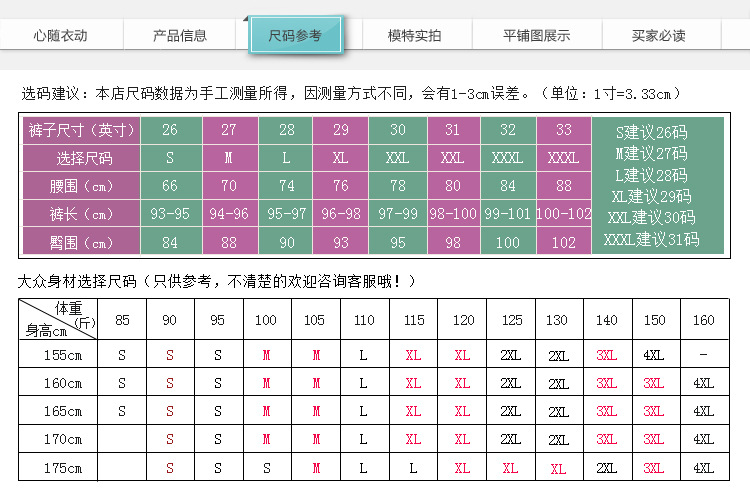Click the S建议26码 recommendation text
Image resolution: width=750 pixels, height=490 pixels.
click(x=651, y=132)
